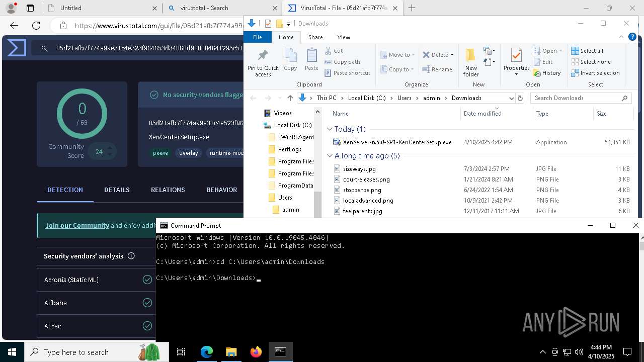This screenshot has height=362, width=644.
Task: Collapse the A long time ago group
Action: tap(330, 156)
